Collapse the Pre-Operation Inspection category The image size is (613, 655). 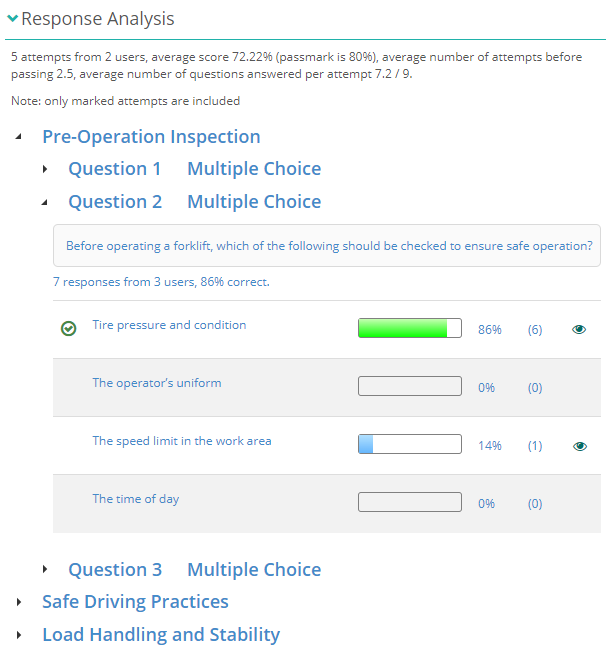pos(19,137)
